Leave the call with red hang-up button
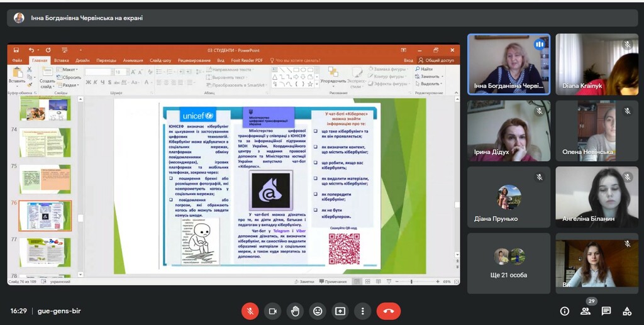 pyautogui.click(x=389, y=311)
